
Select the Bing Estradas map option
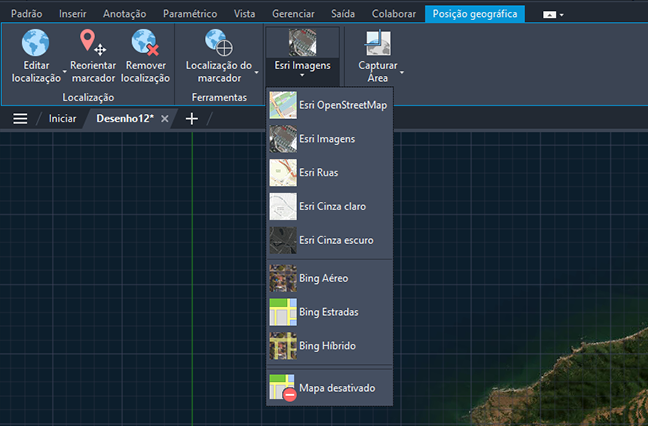(x=329, y=312)
